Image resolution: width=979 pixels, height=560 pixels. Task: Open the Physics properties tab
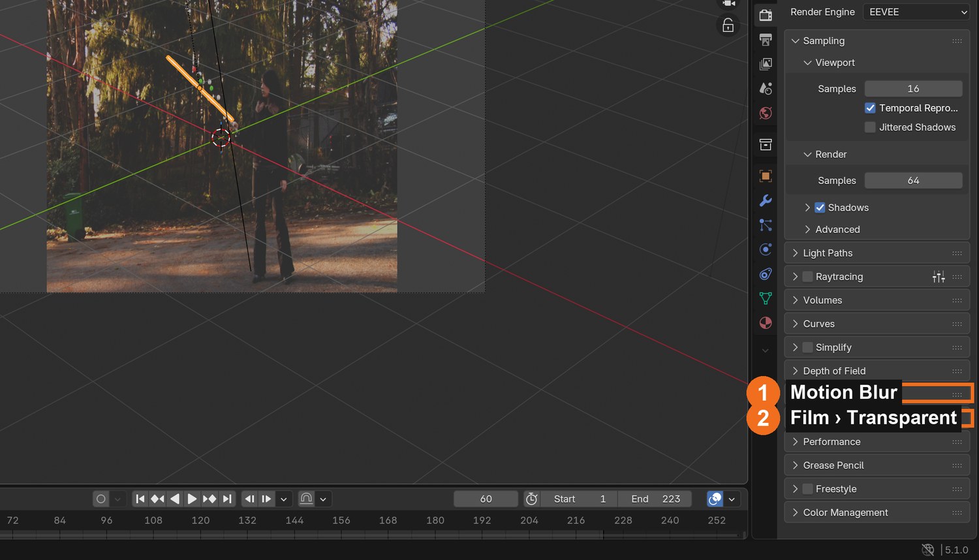(766, 249)
